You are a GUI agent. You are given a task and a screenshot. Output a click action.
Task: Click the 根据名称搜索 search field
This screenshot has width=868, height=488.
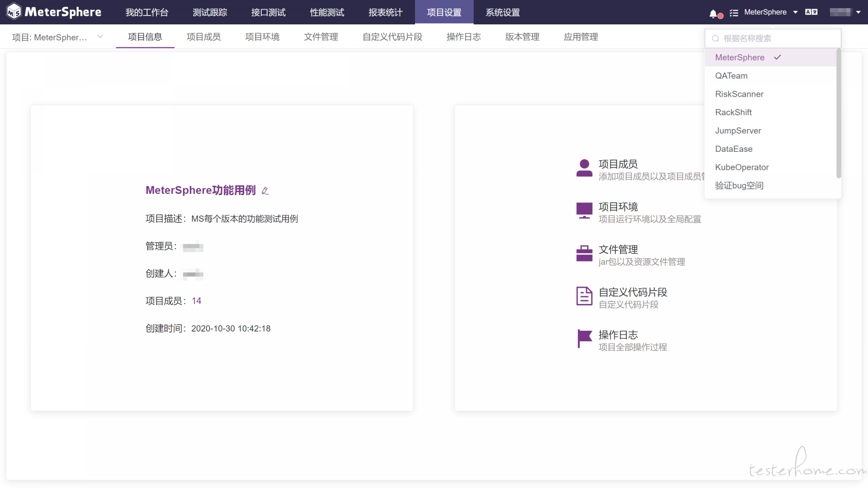tap(773, 38)
